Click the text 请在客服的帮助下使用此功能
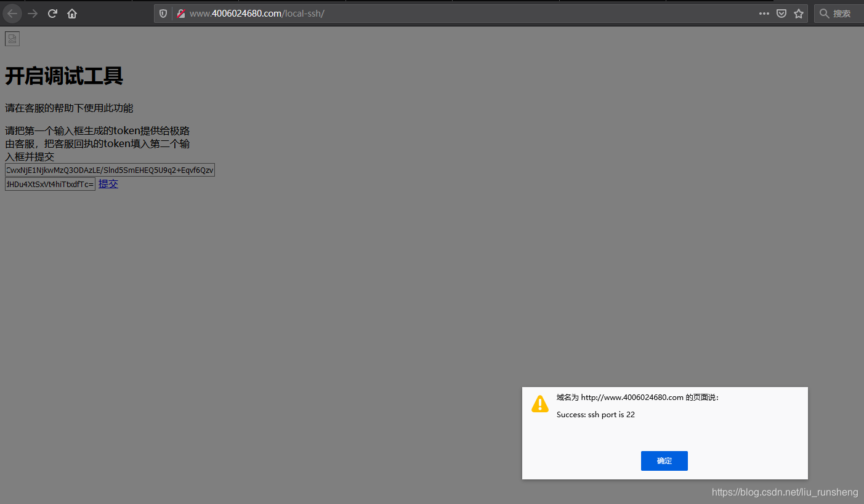Viewport: 864px width, 504px height. (x=69, y=108)
